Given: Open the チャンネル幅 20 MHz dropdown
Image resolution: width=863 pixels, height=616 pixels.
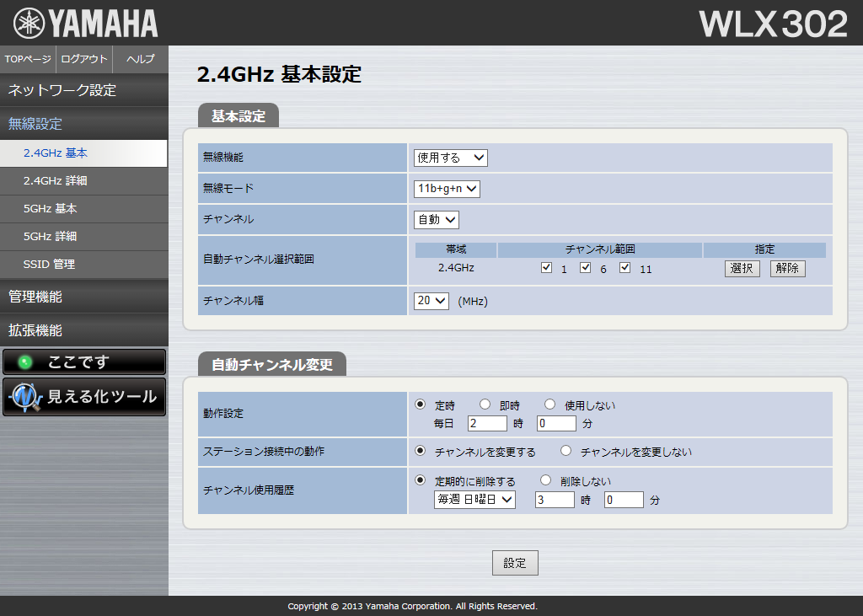Looking at the screenshot, I should (431, 301).
